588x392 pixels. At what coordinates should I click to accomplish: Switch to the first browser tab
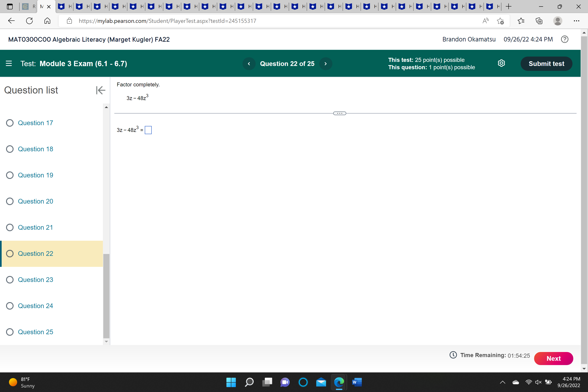pos(28,7)
